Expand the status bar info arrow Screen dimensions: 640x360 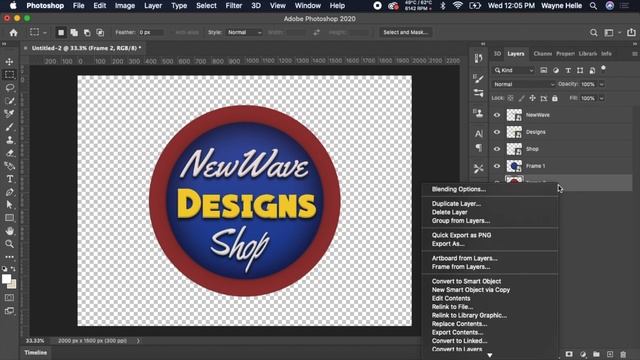tap(138, 341)
